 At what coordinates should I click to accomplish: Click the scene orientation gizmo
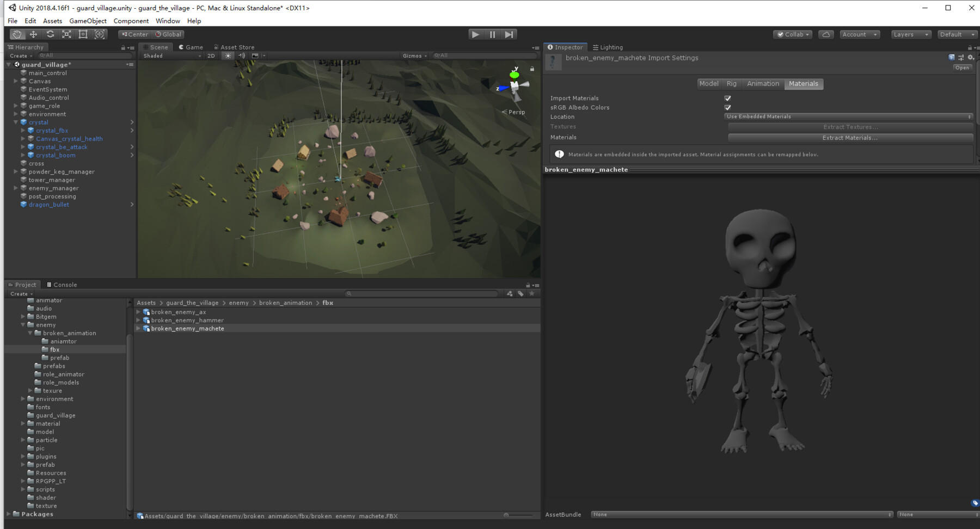click(514, 85)
